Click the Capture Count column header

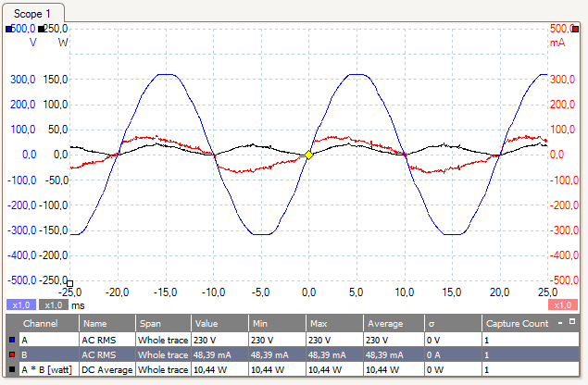coord(514,324)
